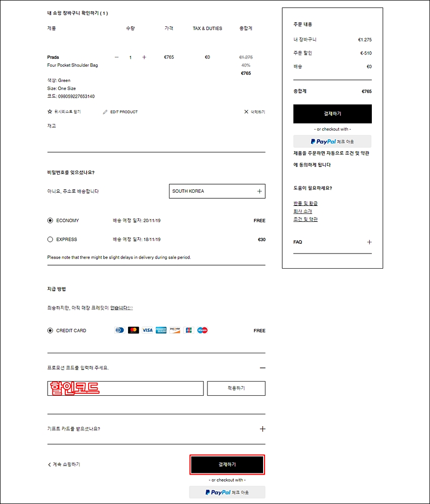Image resolution: width=430 pixels, height=504 pixels.
Task: Check out with PayPal below the gift card section
Action: [x=227, y=492]
